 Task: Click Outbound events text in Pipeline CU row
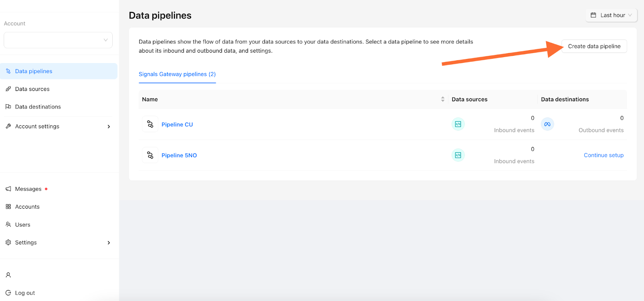(x=601, y=130)
